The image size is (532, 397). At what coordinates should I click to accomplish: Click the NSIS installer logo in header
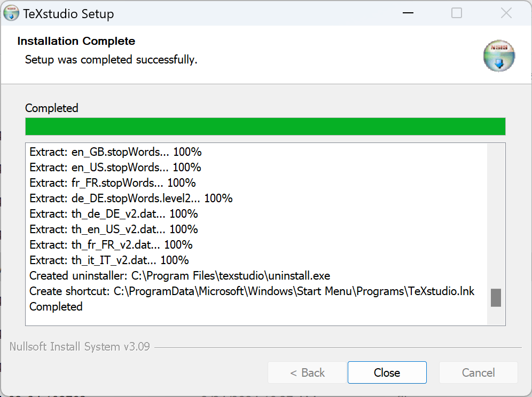tap(499, 55)
